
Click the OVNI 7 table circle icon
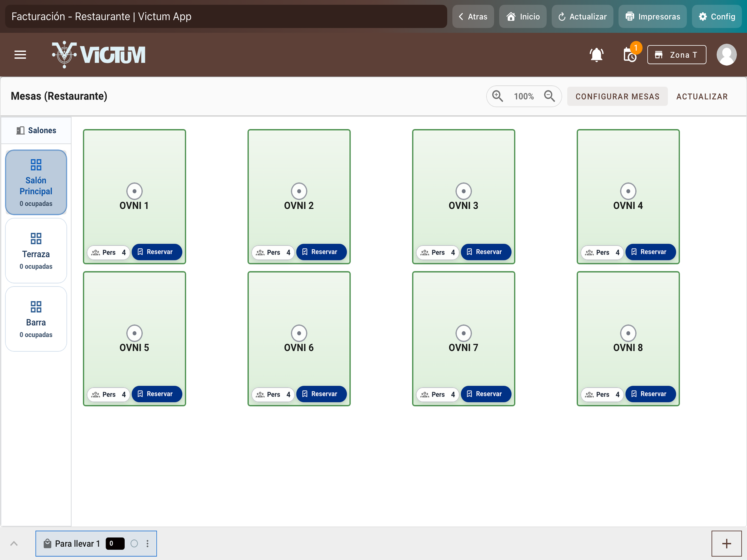(x=463, y=333)
